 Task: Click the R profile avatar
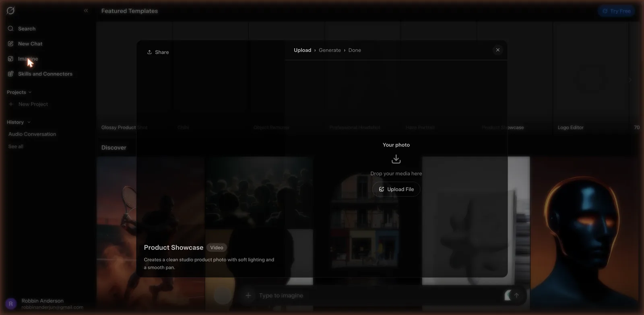coord(11,304)
